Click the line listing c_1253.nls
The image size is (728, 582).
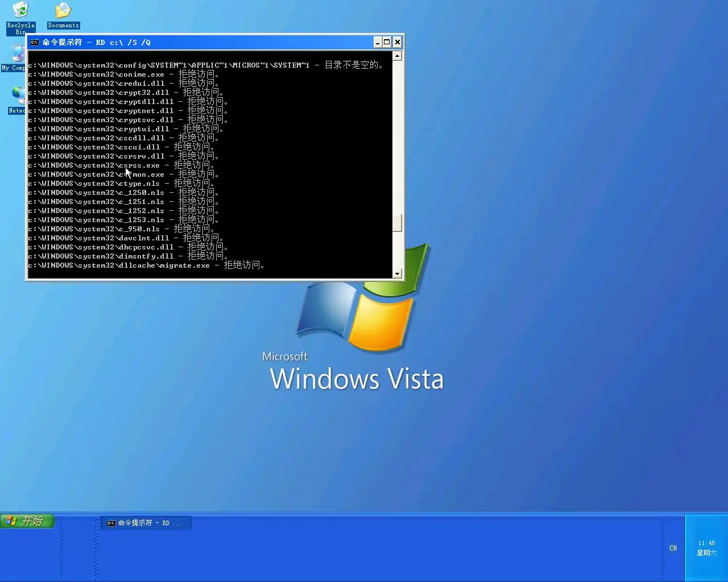click(123, 220)
